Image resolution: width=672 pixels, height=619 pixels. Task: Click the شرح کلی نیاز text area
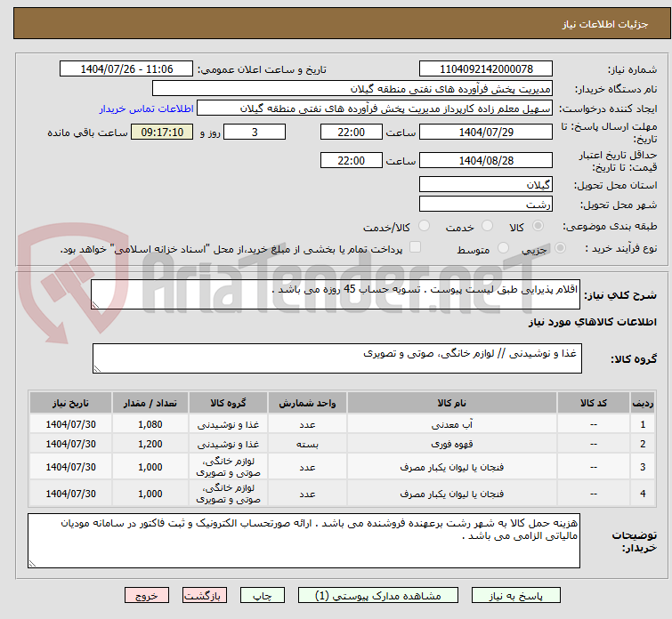coord(336,294)
